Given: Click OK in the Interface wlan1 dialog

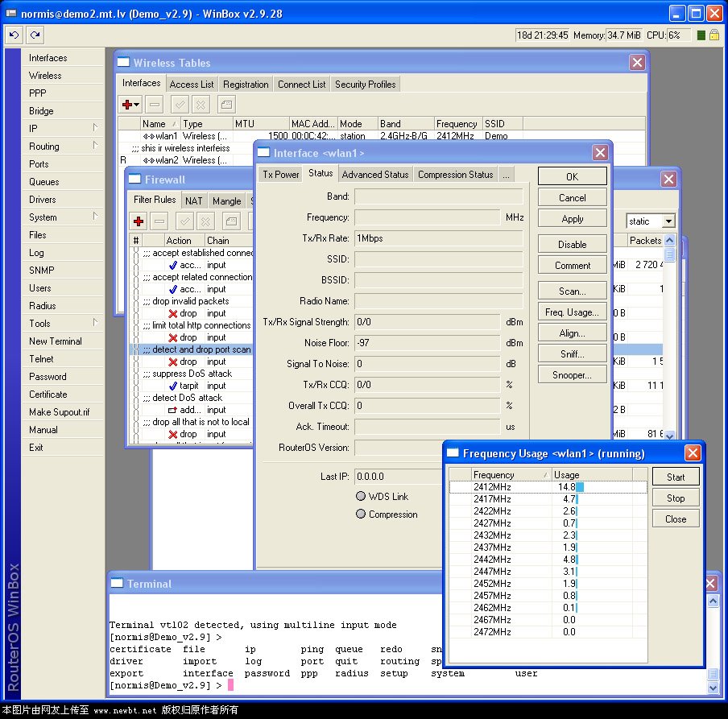Looking at the screenshot, I should pos(572,176).
